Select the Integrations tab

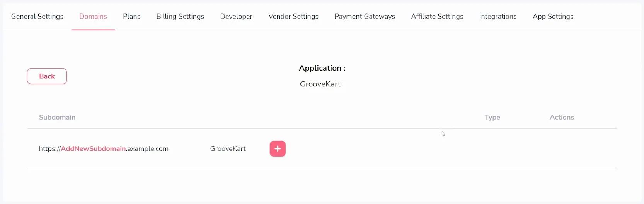click(498, 16)
